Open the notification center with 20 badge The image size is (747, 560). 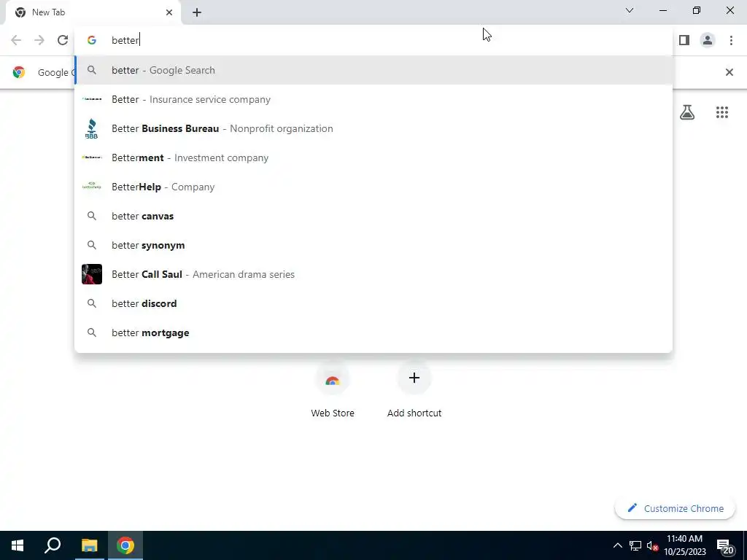(724, 545)
